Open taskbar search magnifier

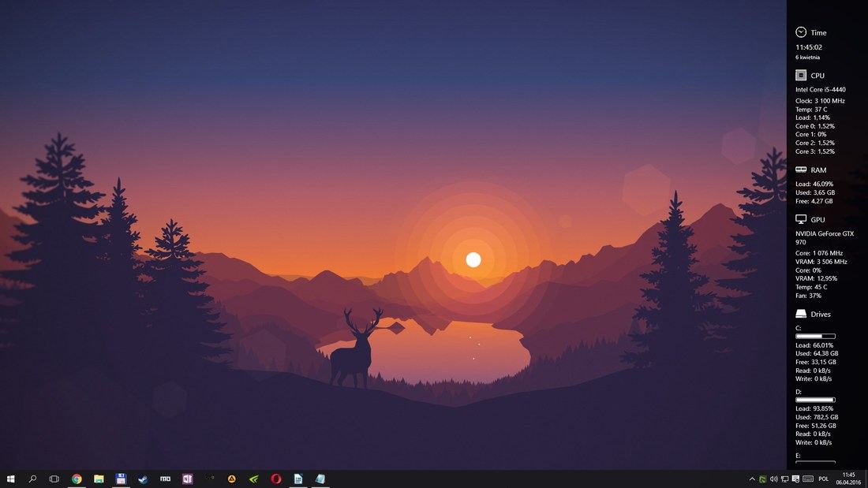click(32, 479)
